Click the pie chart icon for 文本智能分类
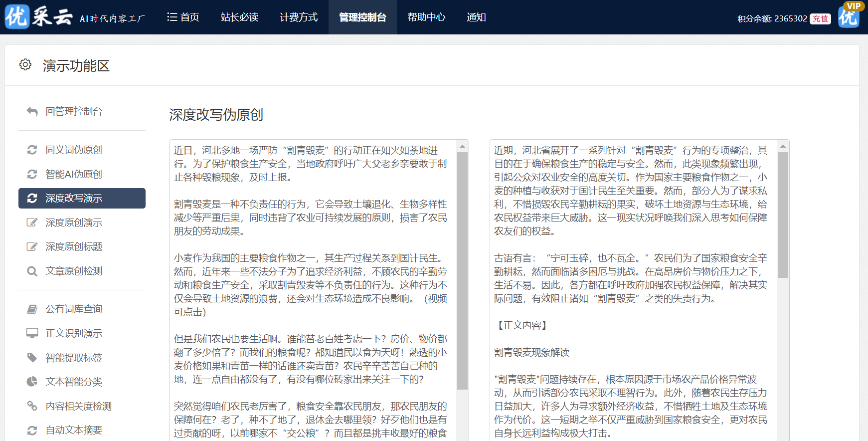868x441 pixels. pyautogui.click(x=32, y=382)
